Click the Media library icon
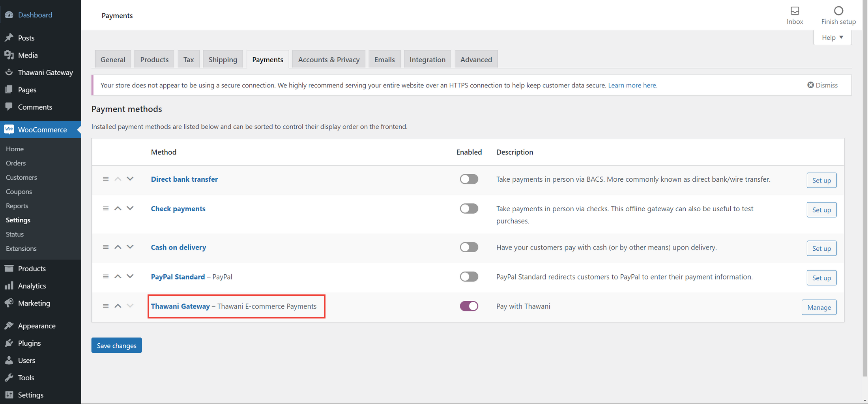The image size is (868, 404). point(9,55)
